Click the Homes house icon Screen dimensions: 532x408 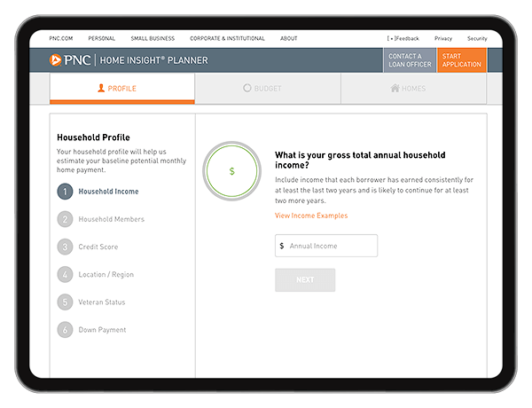pyautogui.click(x=395, y=89)
